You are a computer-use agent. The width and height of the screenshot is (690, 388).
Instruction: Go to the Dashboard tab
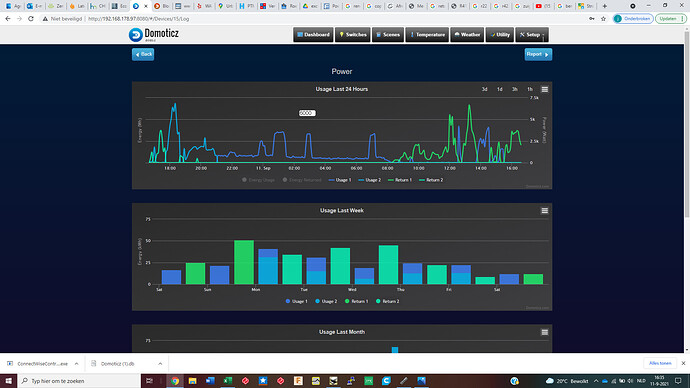point(313,35)
